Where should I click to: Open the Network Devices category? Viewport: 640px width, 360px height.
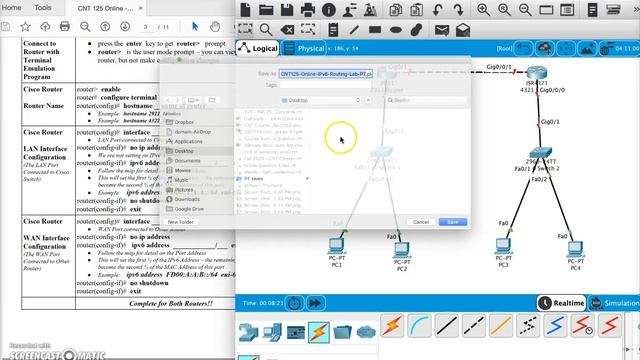[248, 332]
